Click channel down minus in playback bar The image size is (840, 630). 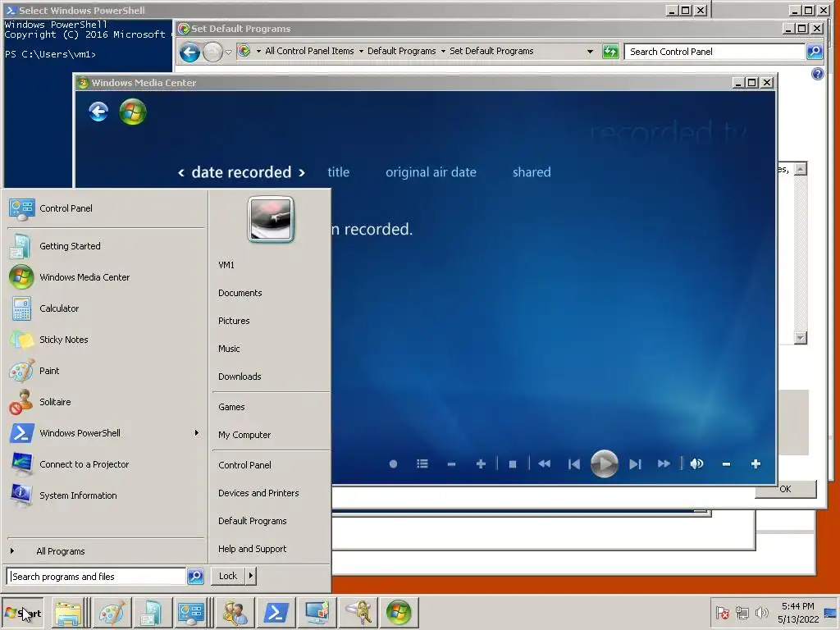coord(451,464)
